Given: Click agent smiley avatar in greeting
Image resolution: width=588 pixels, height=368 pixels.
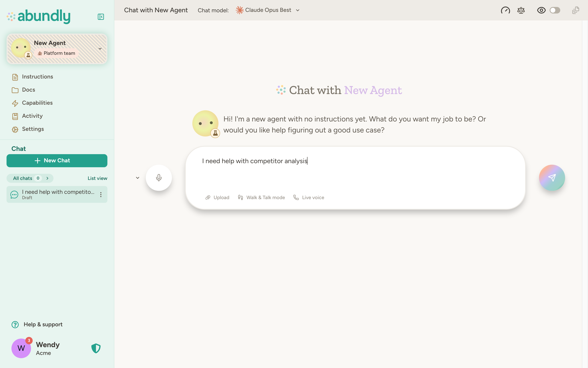Looking at the screenshot, I should coord(206,123).
